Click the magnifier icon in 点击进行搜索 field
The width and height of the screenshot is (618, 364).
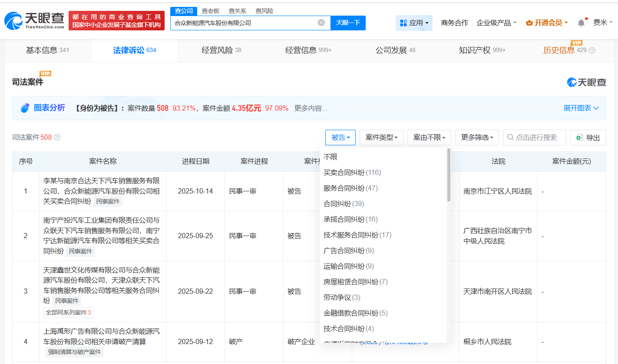pyautogui.click(x=510, y=137)
